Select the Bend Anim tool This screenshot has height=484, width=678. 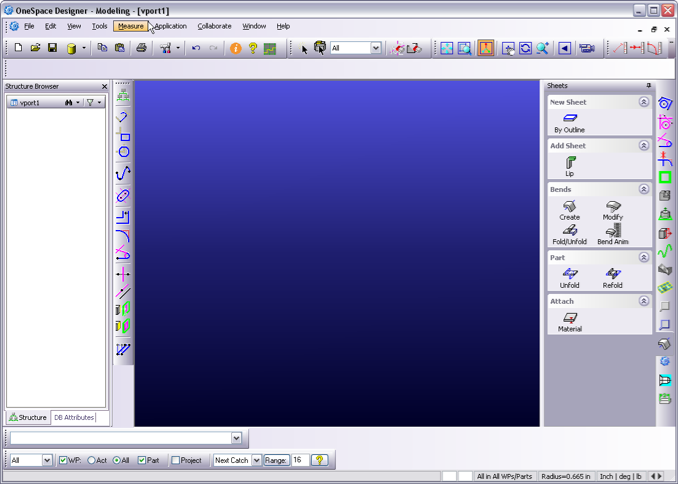612,234
